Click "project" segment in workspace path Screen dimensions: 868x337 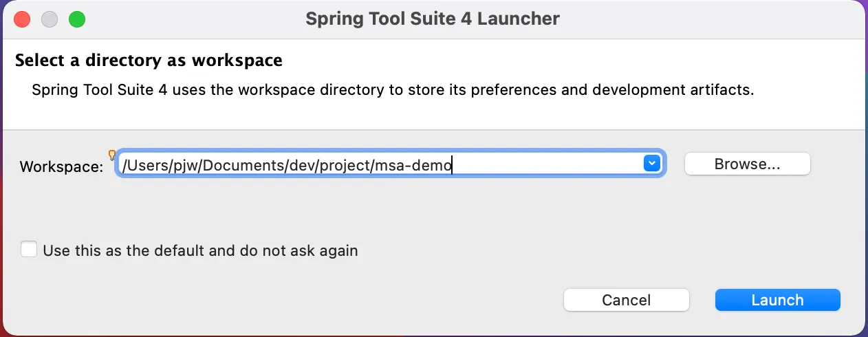345,165
